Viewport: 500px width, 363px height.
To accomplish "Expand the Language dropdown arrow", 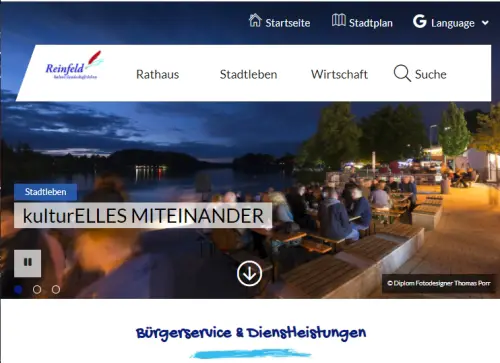I will pos(485,23).
